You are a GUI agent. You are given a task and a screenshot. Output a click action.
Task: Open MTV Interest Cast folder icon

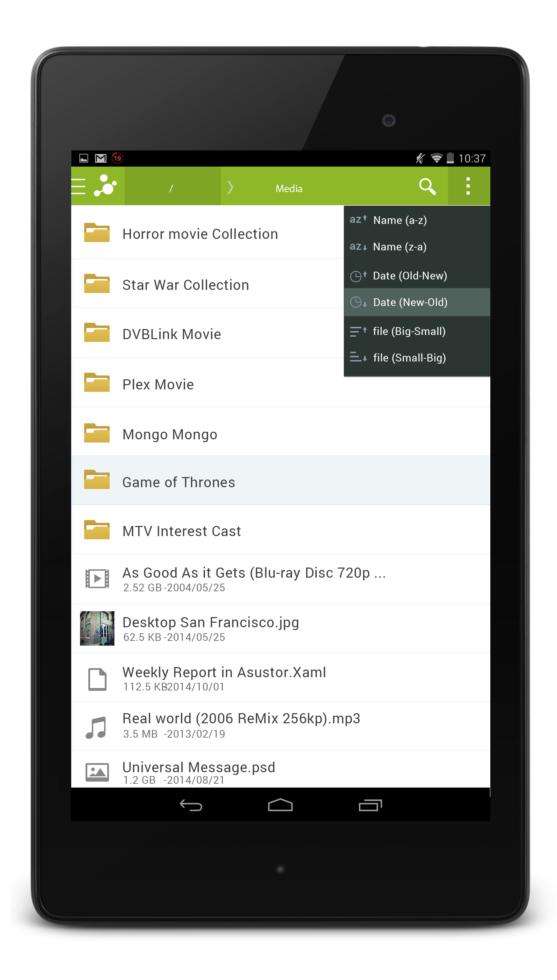pos(97,529)
